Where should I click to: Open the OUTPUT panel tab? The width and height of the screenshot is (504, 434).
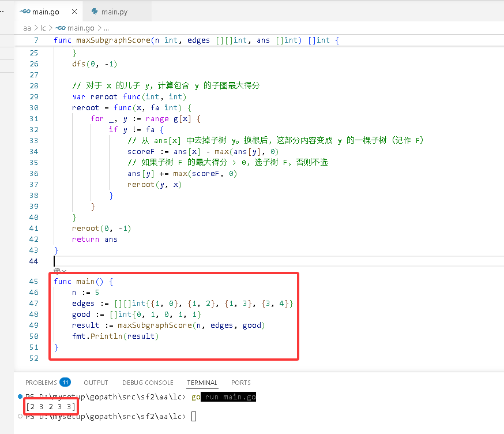click(96, 383)
